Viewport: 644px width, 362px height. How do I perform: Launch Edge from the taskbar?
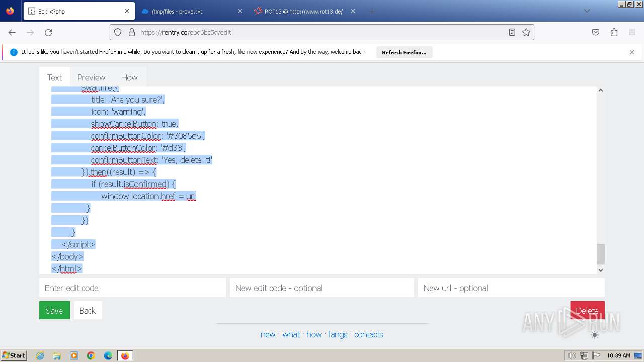pyautogui.click(x=108, y=355)
